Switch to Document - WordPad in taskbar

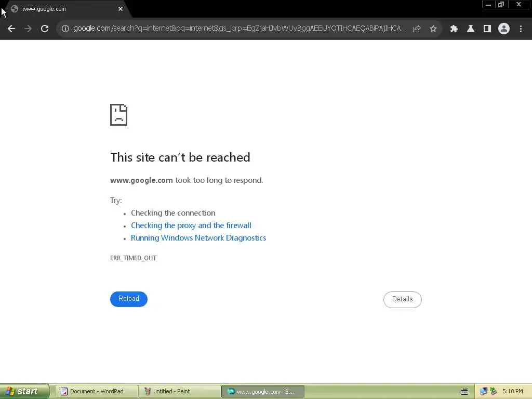click(x=96, y=392)
